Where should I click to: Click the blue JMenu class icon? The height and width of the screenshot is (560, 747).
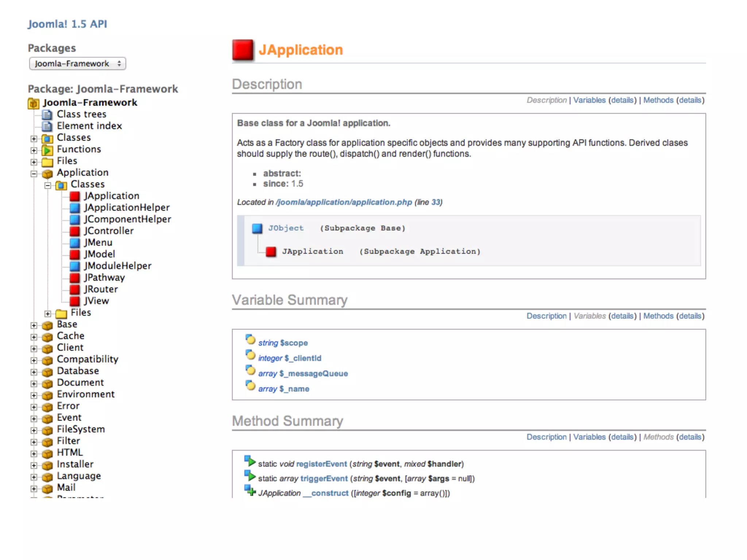click(75, 243)
